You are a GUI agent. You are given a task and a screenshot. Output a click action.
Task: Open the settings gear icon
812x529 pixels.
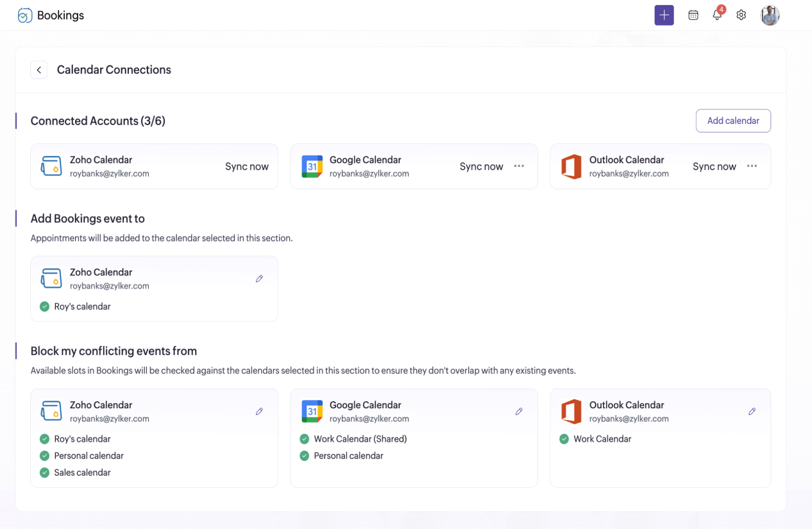741,15
